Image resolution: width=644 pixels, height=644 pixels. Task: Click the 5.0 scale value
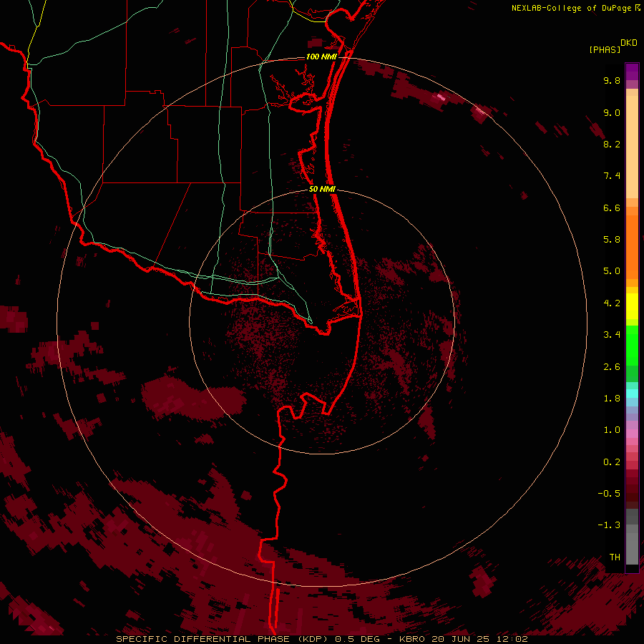pos(612,271)
